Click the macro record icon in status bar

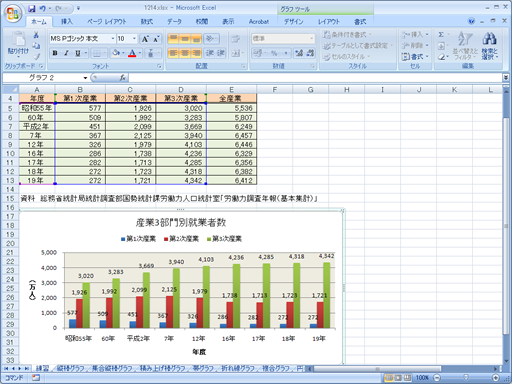pos(36,378)
